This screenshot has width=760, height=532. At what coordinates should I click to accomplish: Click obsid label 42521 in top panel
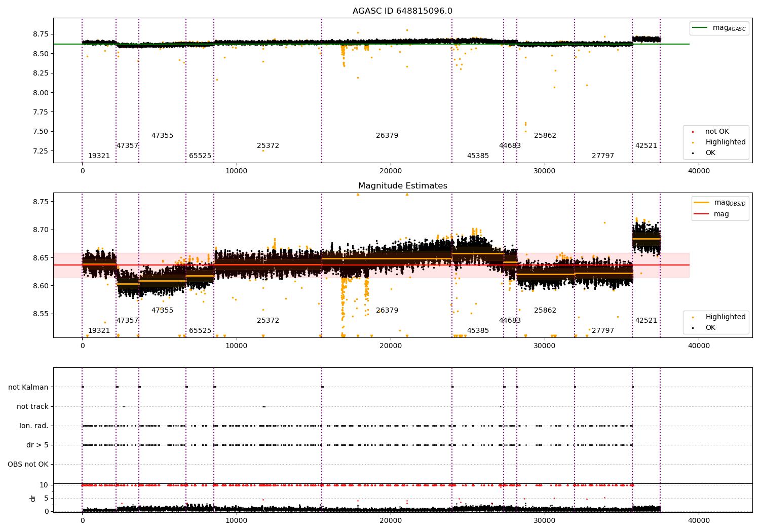click(x=646, y=146)
